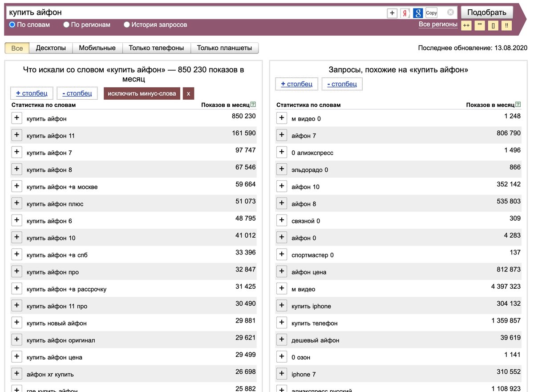Add 'купить айфон плюс' with its plus icon
Screen dimensions: 534x392
[x=17, y=203]
